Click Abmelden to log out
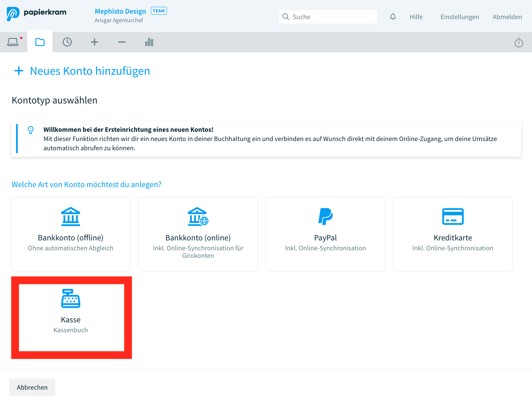Viewport: 532px width, 405px height. (507, 17)
